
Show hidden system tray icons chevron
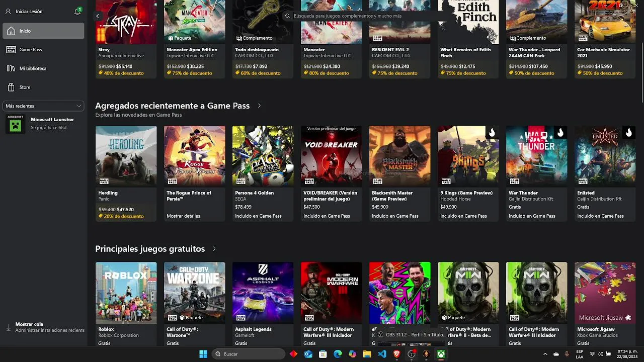545,354
